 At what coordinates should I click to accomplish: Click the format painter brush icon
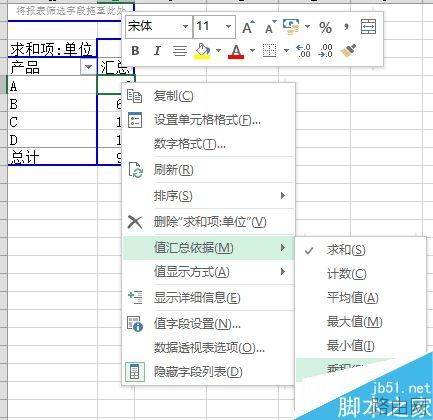(348, 51)
